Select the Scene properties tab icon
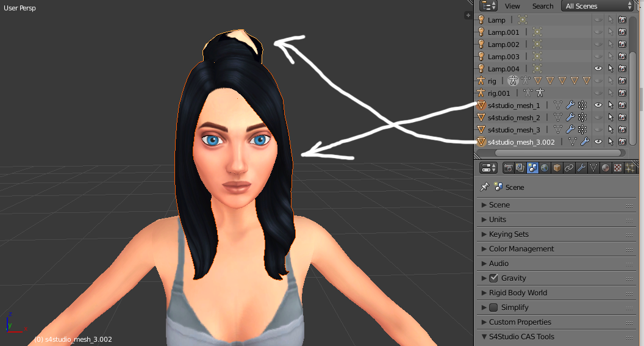 click(532, 168)
